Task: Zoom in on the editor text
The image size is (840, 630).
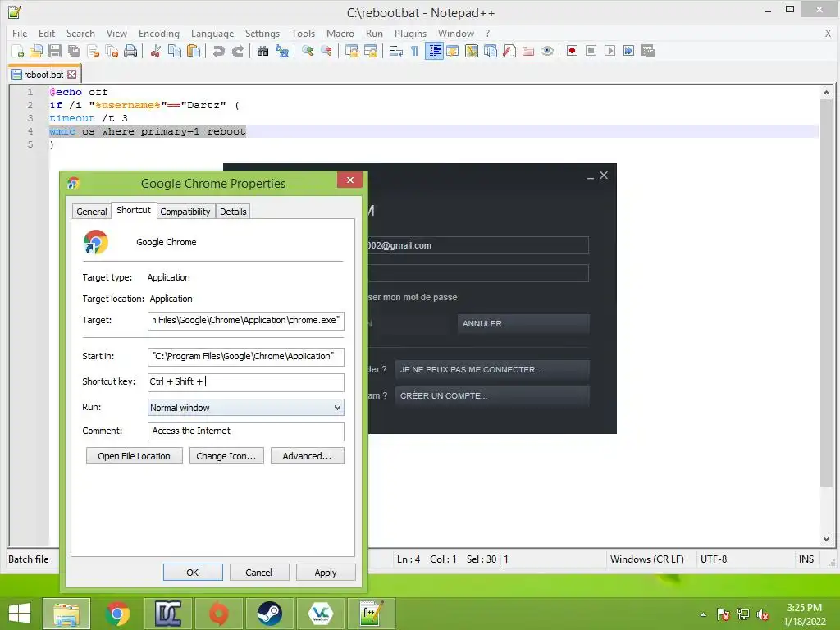Action: coord(307,51)
